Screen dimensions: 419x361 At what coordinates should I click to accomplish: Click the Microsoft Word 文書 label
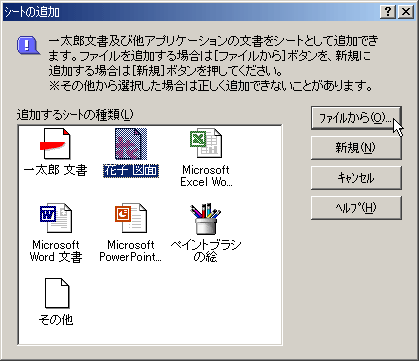click(56, 251)
